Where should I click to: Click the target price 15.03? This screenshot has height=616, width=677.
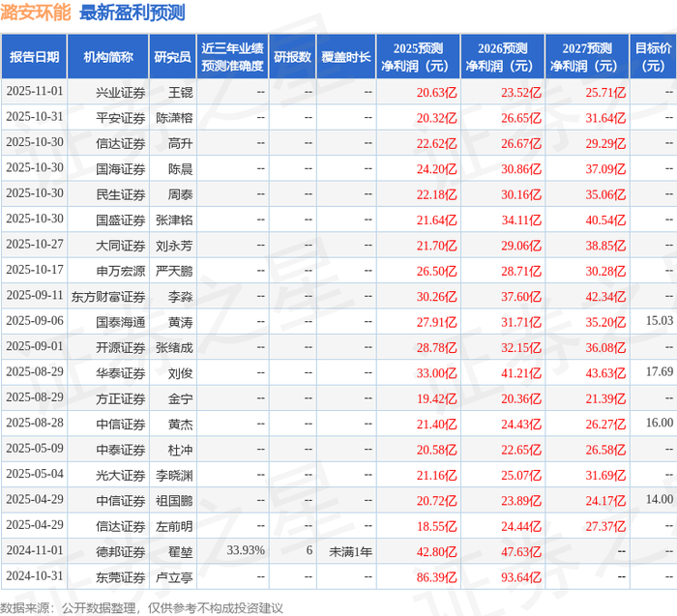coord(660,321)
